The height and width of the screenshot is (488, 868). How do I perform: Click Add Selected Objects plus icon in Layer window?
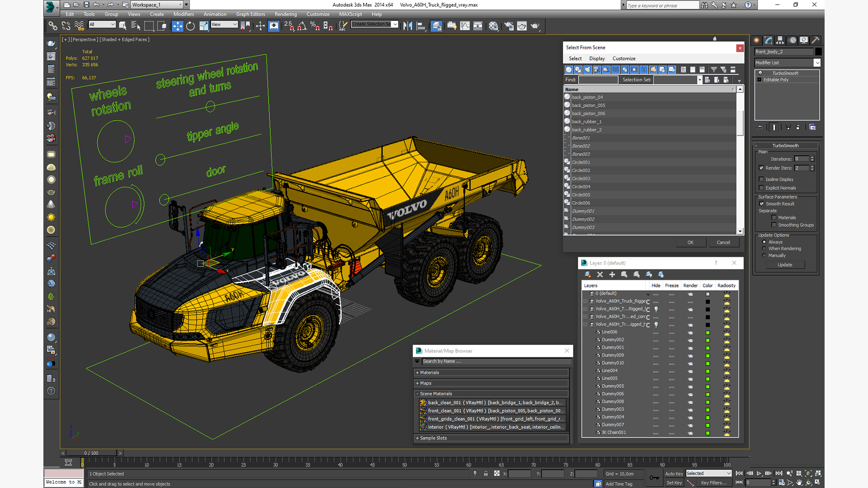612,274
